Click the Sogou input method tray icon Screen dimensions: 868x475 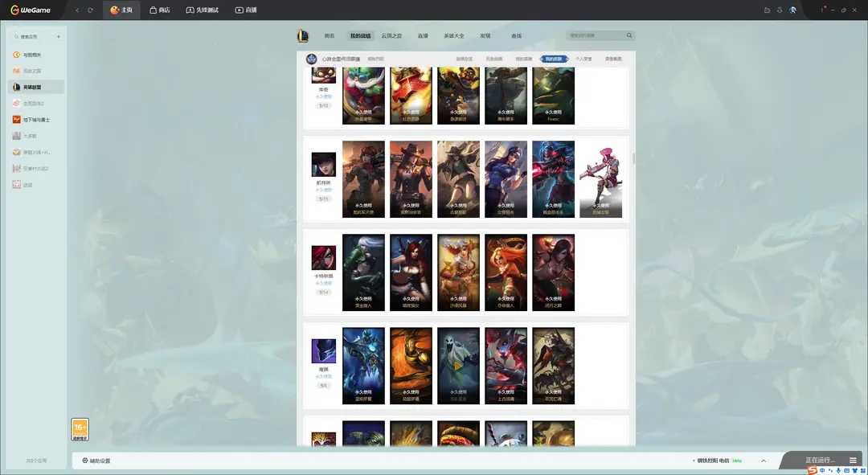812,470
